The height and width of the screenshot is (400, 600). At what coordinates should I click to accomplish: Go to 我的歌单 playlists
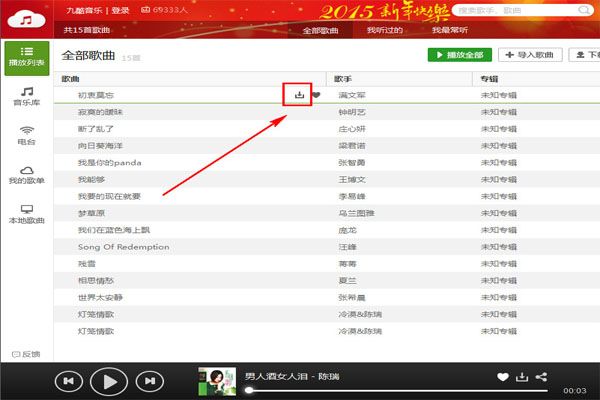click(26, 175)
